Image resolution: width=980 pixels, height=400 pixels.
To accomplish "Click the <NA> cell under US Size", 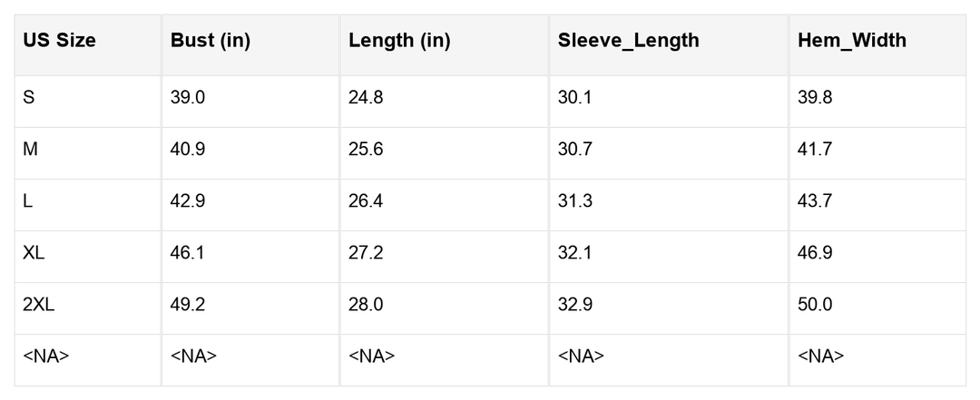I will (x=46, y=356).
